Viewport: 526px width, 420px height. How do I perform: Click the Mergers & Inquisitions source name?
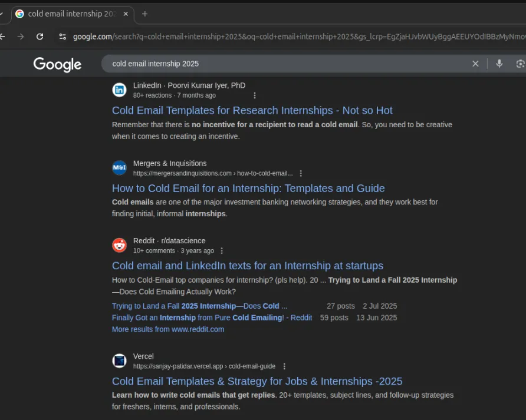click(170, 163)
